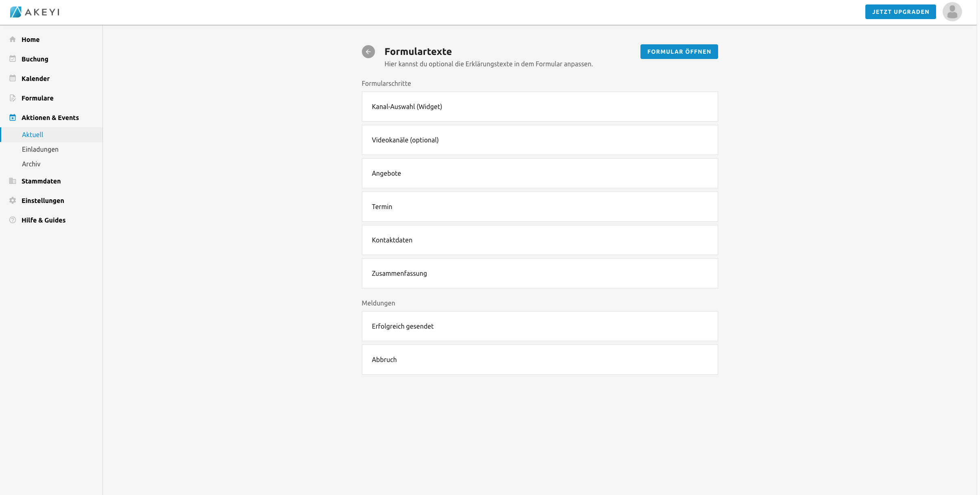Screen dimensions: 980x495
Task: Click the Buchung calendar-check icon
Action: (x=13, y=59)
